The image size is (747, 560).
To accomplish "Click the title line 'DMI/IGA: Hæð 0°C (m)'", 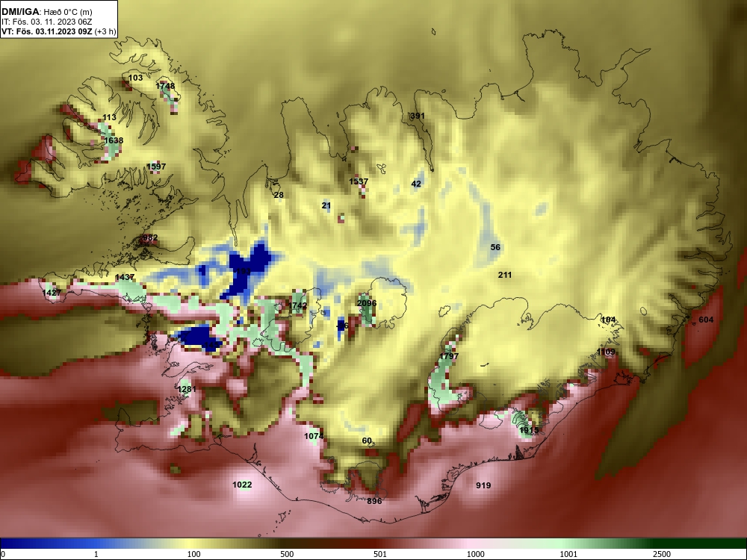I will [47, 12].
